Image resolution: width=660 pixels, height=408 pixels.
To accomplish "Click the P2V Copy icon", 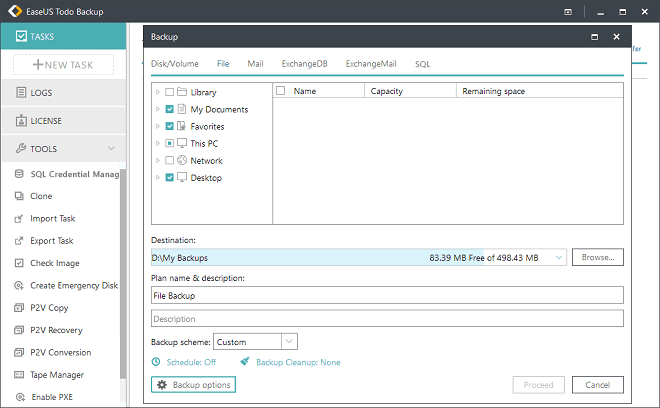I will tap(19, 308).
